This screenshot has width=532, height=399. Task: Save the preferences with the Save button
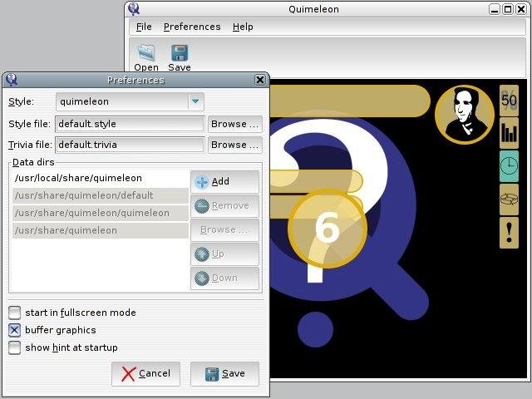point(224,373)
